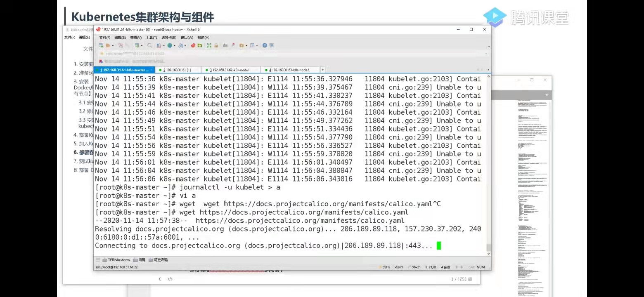Open the dropdown arrow next to Open folder icon
This screenshot has width=644, height=297.
pyautogui.click(x=113, y=45)
